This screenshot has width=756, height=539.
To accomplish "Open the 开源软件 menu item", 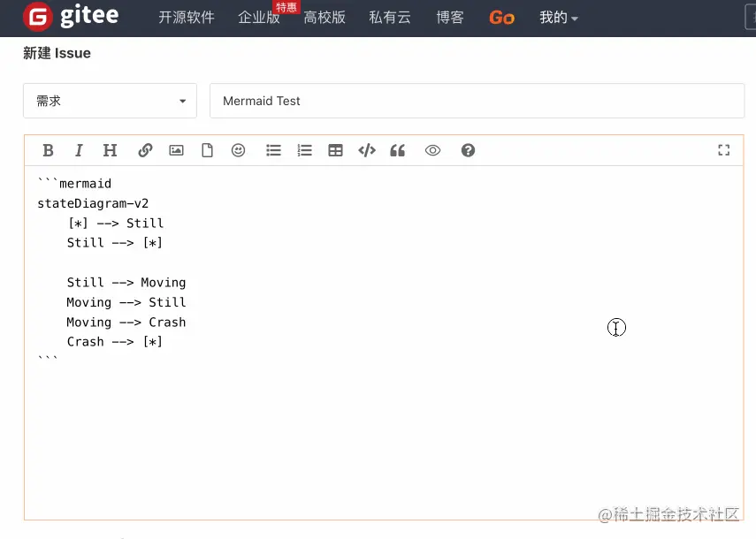I will (x=187, y=18).
